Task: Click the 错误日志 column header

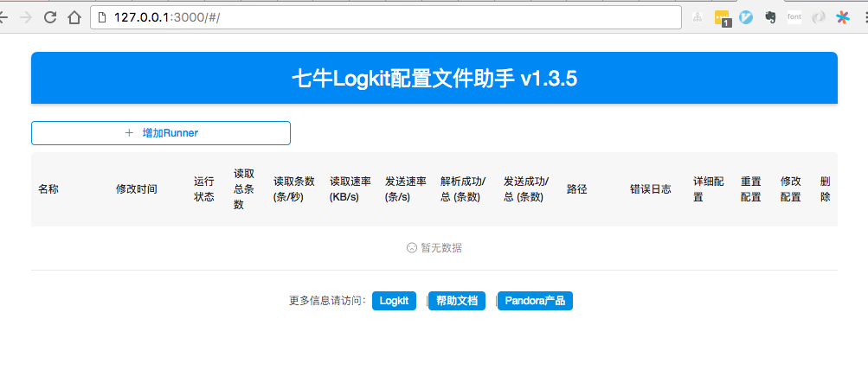Action: 651,189
